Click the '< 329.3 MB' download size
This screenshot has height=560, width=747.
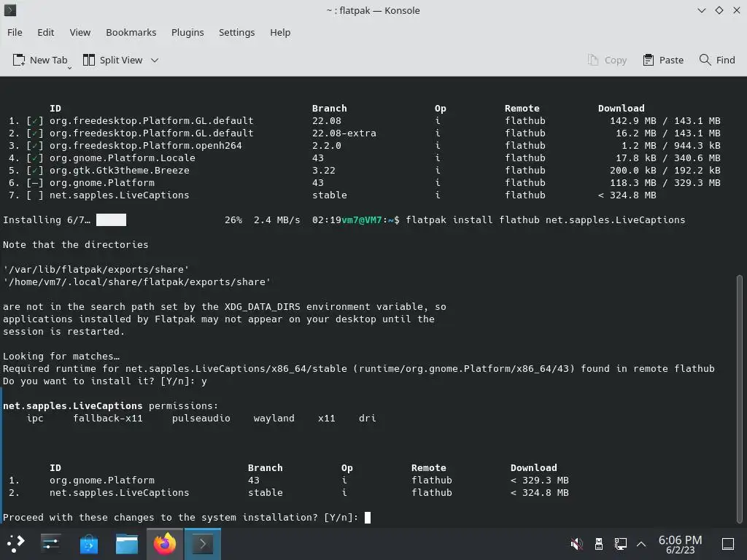pos(539,480)
